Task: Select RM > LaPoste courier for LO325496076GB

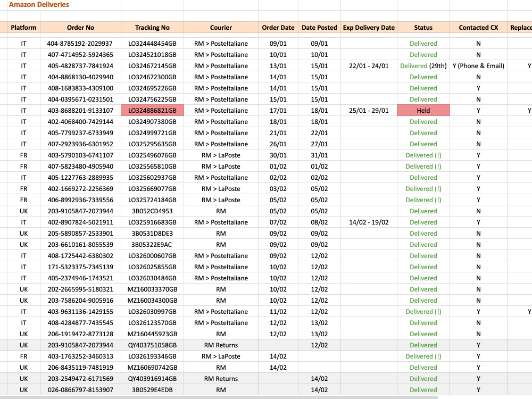Action: point(221,155)
